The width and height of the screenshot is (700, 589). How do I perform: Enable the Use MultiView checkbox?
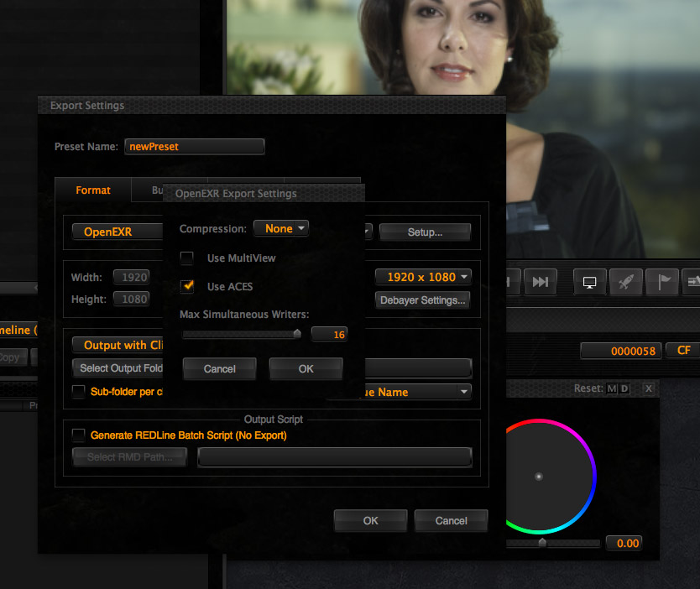pos(186,258)
